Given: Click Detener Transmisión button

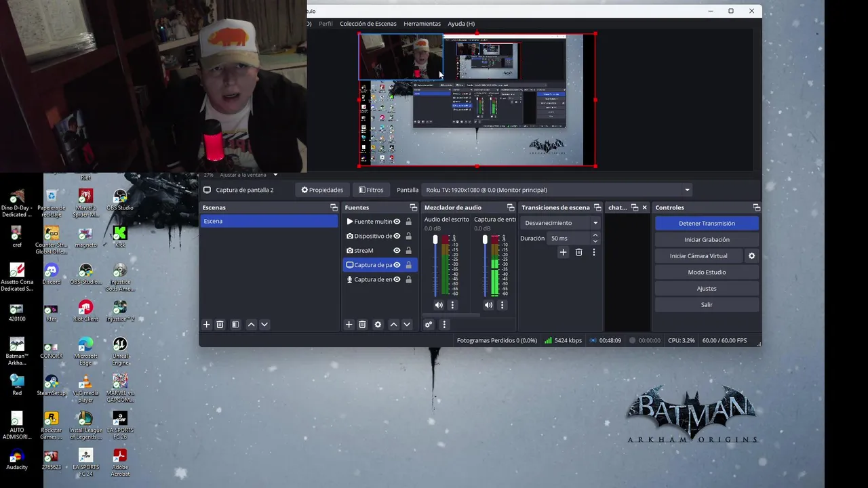Looking at the screenshot, I should pos(707,223).
